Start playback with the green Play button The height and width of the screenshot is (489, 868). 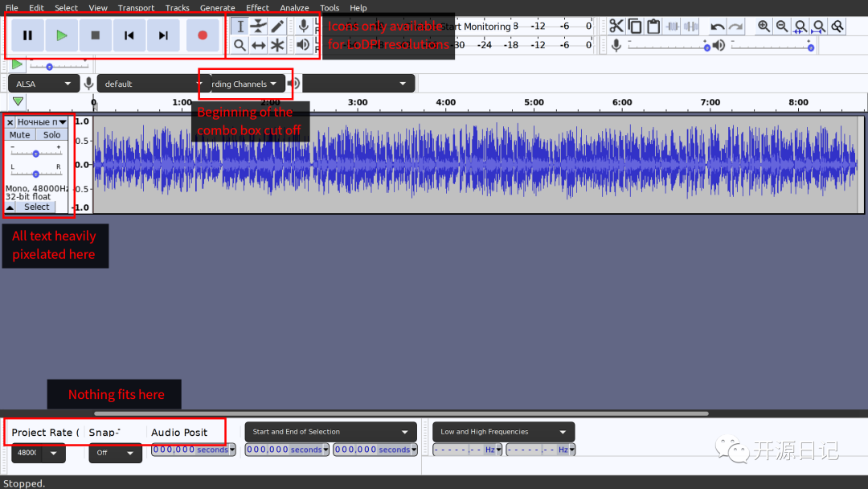coord(61,35)
